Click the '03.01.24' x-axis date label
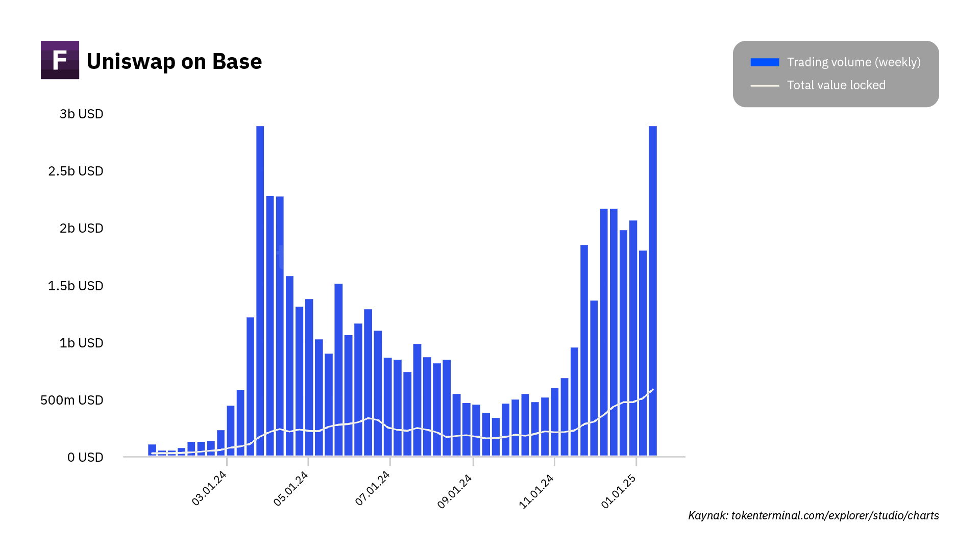This screenshot has width=980, height=551. click(x=209, y=489)
